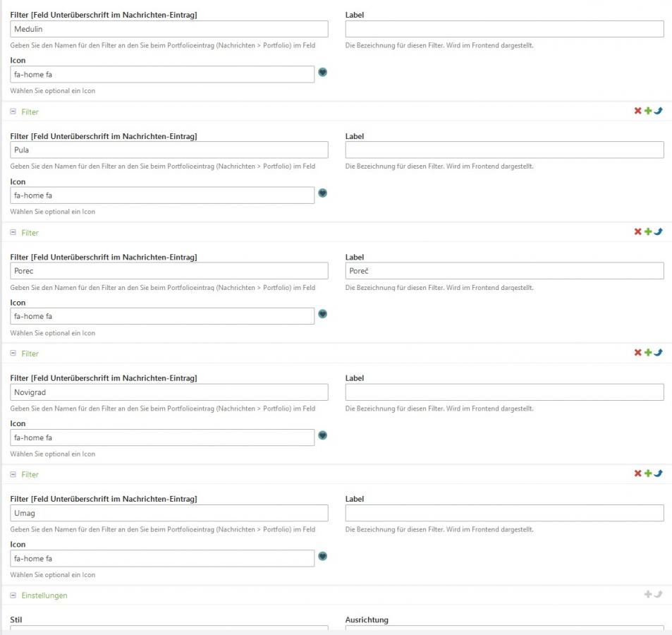Image resolution: width=672 pixels, height=635 pixels.
Task: Click the Einstellungen heading text
Action: [x=44, y=595]
